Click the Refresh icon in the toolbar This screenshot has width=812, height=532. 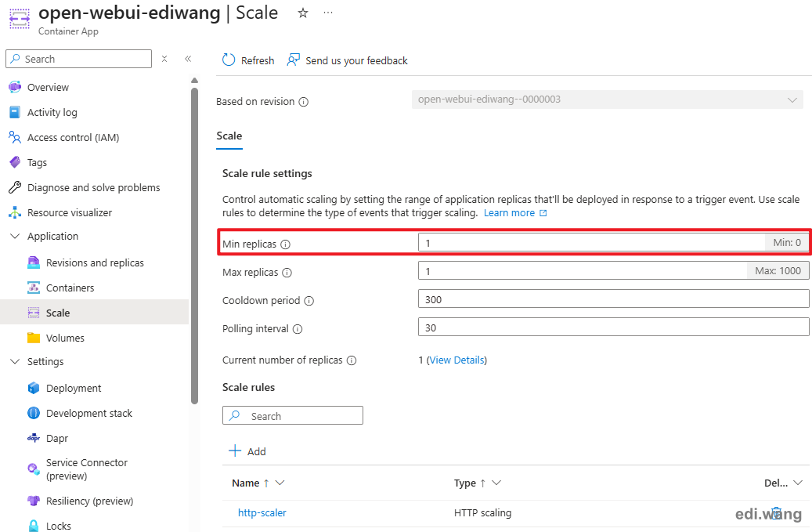[229, 60]
